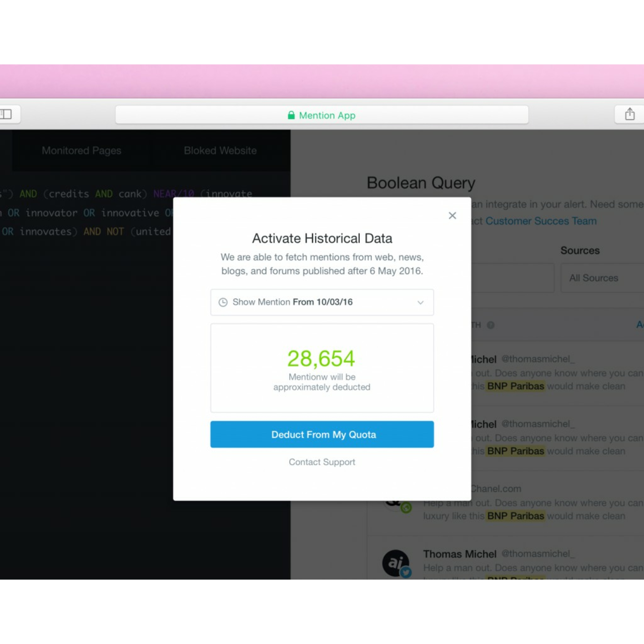
Task: Click the green web-source badge on the Chanel.com mention
Action: pos(405,508)
